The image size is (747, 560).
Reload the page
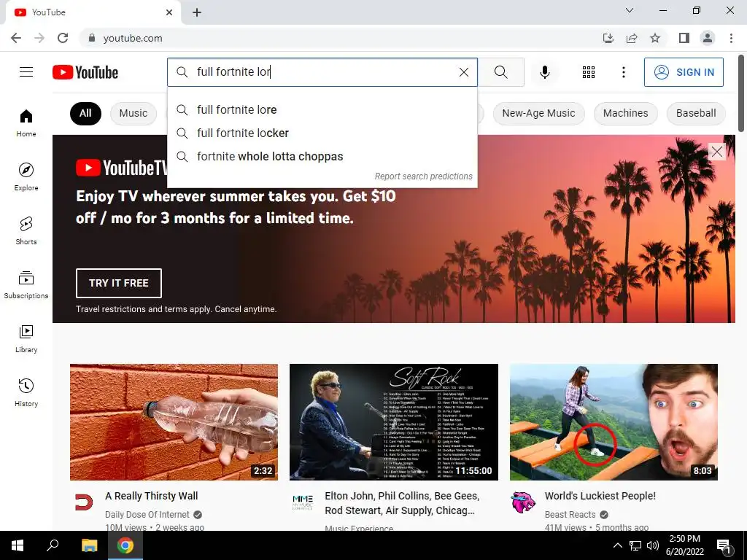click(x=63, y=38)
